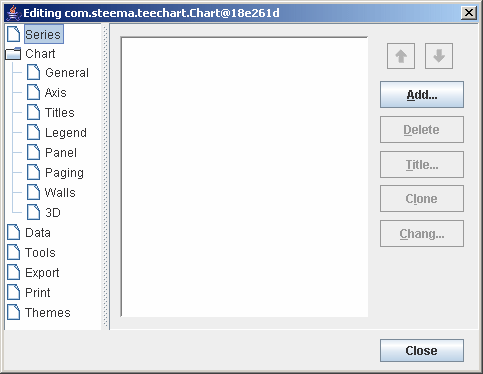
Task: Click the page icon next to Legend
Action: pyautogui.click(x=33, y=132)
